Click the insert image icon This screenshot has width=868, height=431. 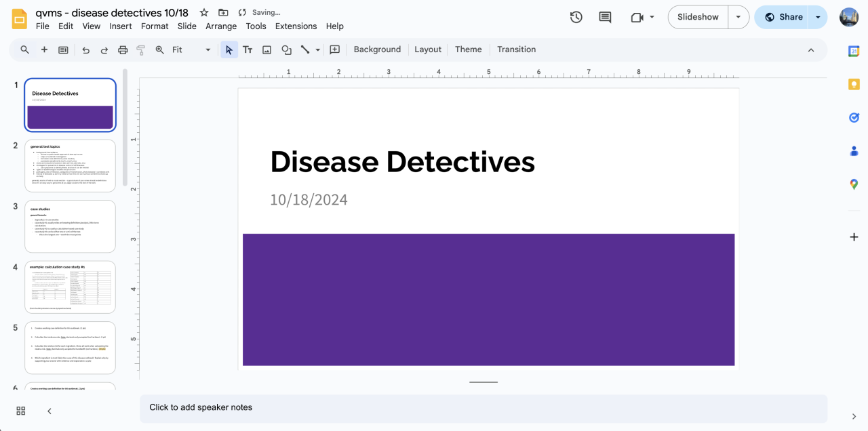[x=267, y=49]
